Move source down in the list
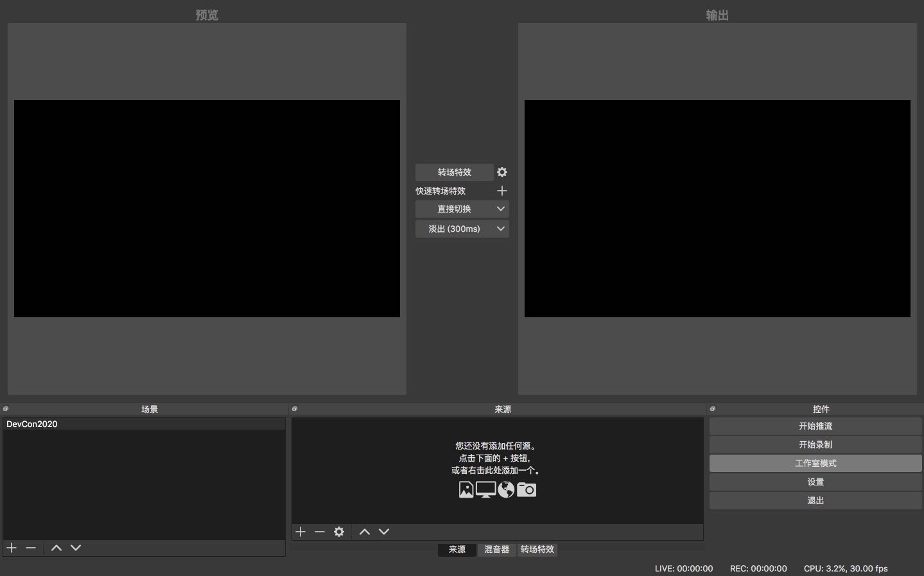The width and height of the screenshot is (924, 576). click(384, 532)
